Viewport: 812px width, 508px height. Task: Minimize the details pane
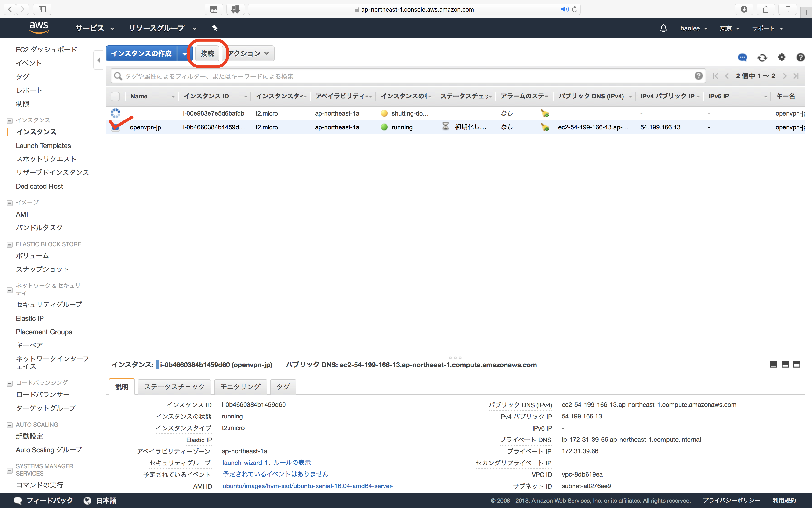773,365
